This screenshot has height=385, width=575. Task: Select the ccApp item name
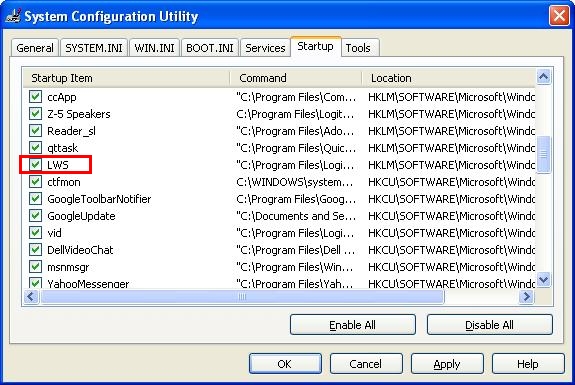(62, 98)
